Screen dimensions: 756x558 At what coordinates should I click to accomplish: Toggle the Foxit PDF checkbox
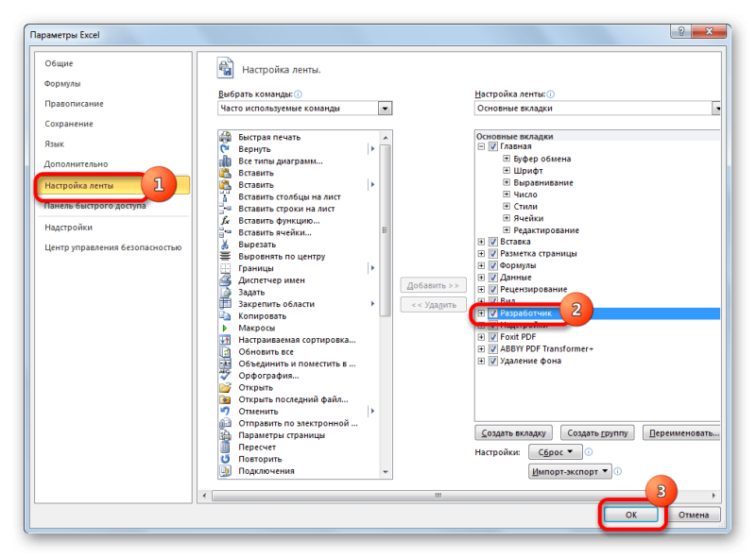click(x=492, y=337)
